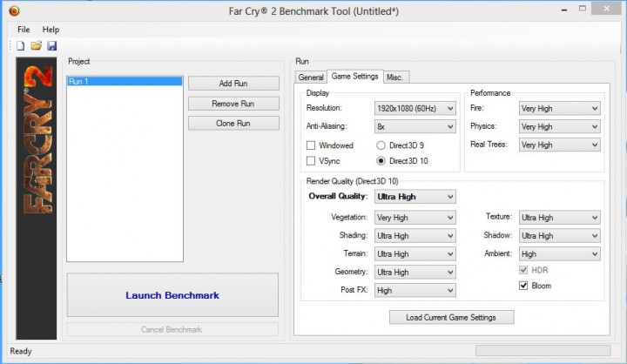Open the Geometry quality dropdown
Screen dimensions: 627x364
tap(415, 273)
